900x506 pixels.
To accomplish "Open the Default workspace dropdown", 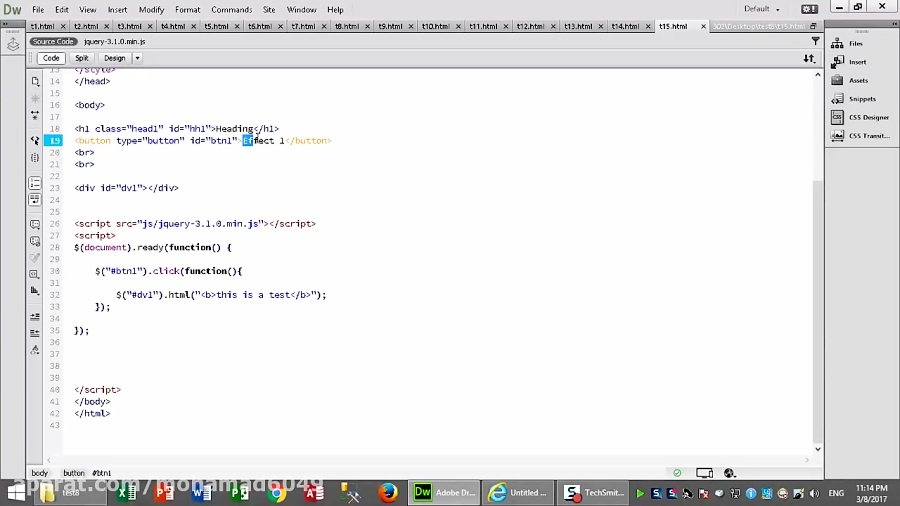I will click(762, 9).
